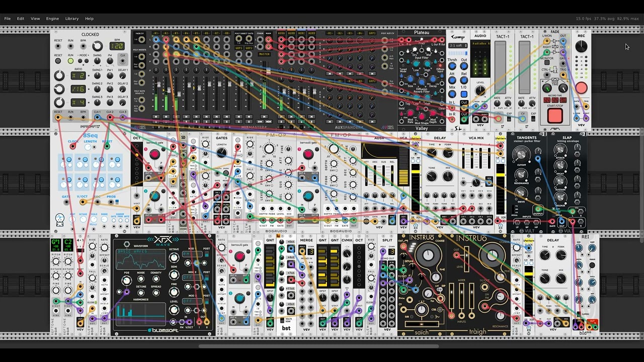
Task: Click the Clocked BPM knob
Action: [97, 46]
